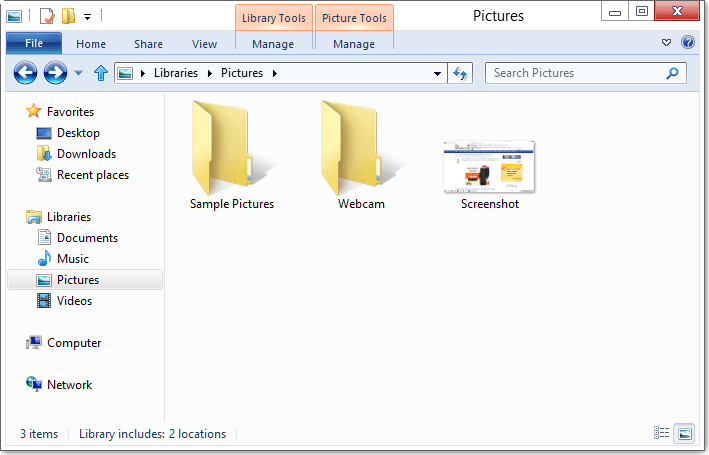Open the Customize Quick Access Toolbar dropdown
Screen dimensions: 709x455
[x=88, y=16]
